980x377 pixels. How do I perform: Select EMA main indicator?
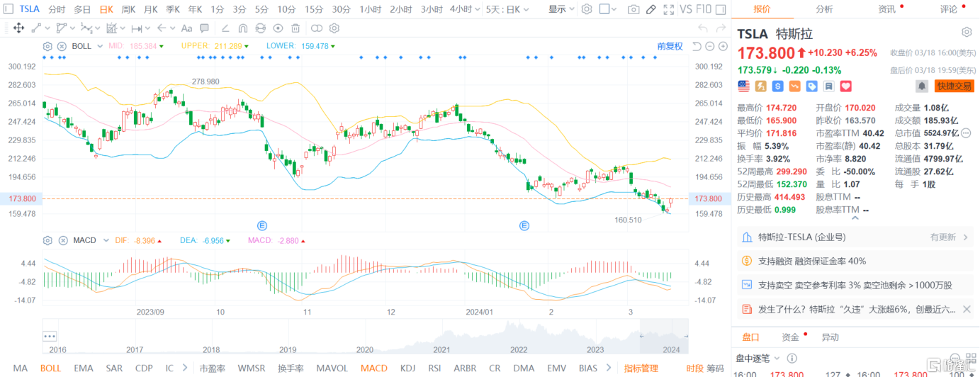click(x=83, y=368)
